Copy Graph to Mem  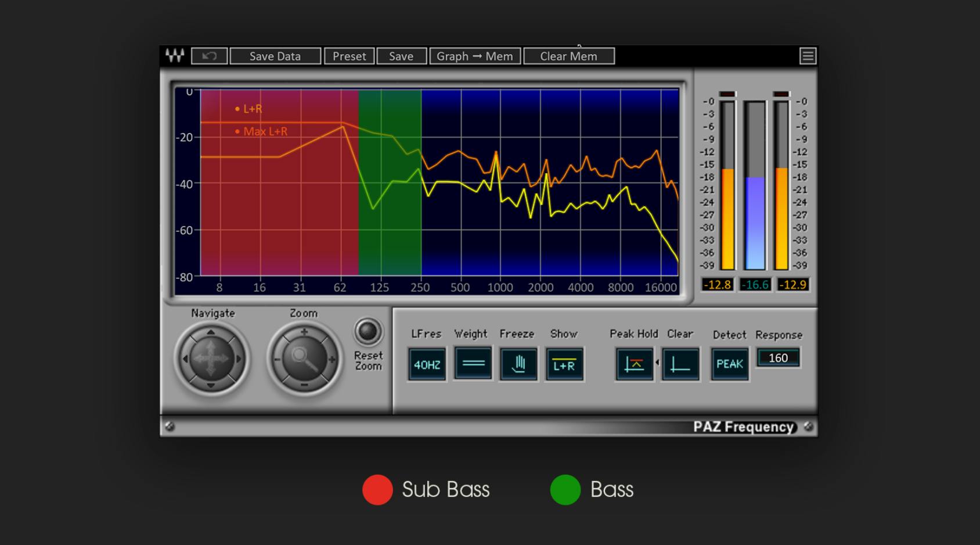pyautogui.click(x=475, y=56)
